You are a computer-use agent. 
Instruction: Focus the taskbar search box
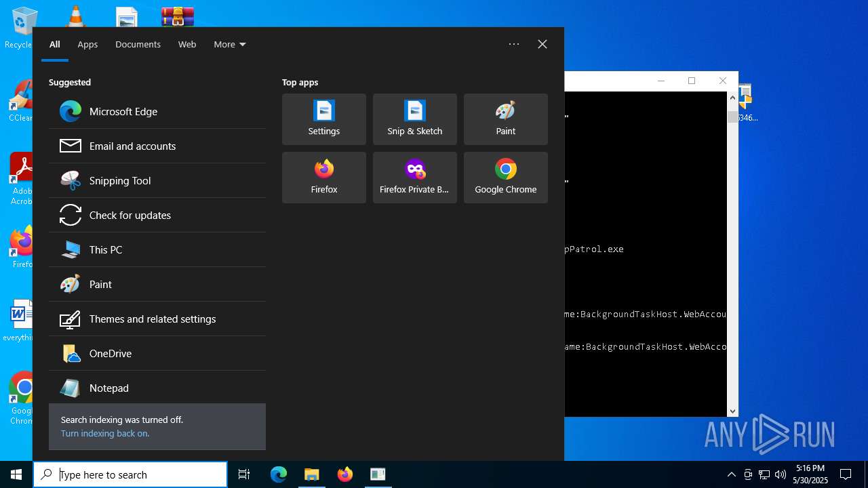click(x=130, y=474)
